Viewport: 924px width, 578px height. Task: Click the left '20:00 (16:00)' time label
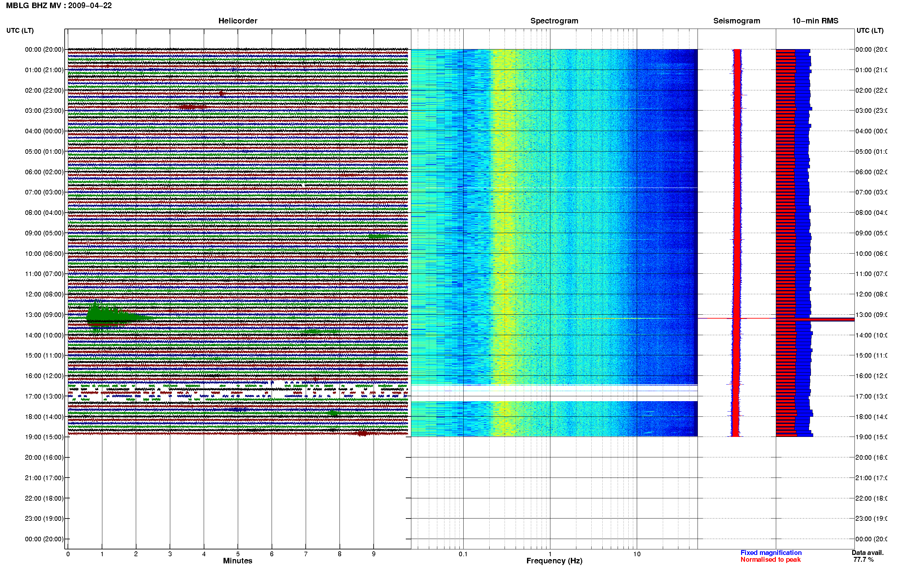pyautogui.click(x=44, y=457)
